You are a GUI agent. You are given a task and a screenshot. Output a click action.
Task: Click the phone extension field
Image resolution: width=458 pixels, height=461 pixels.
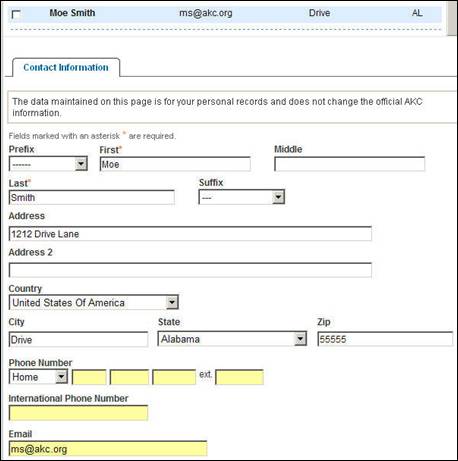[x=239, y=377]
